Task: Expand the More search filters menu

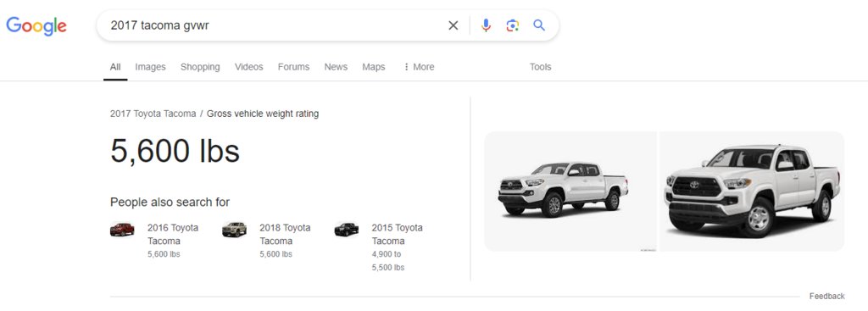Action: click(419, 67)
